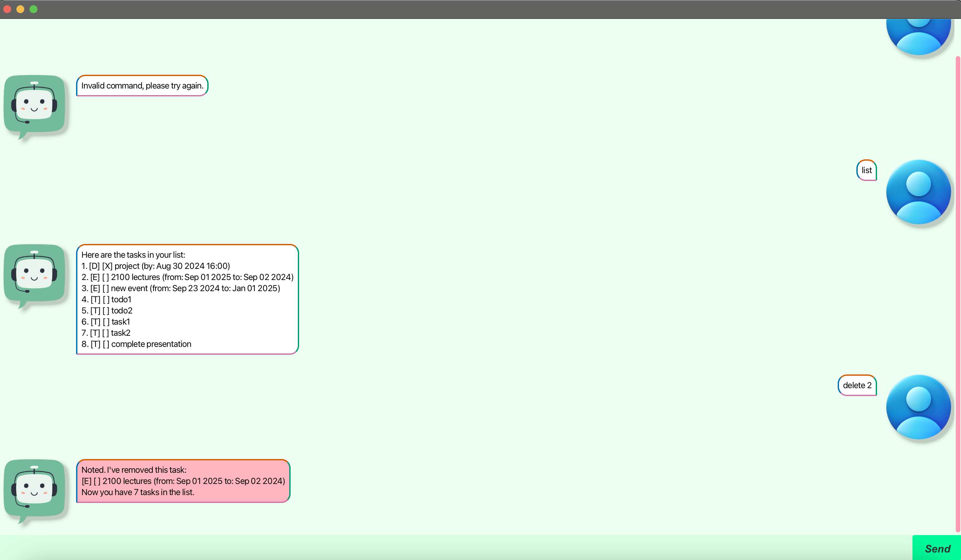Click bot avatar beside removed task message
The image size is (961, 560).
pos(35,491)
